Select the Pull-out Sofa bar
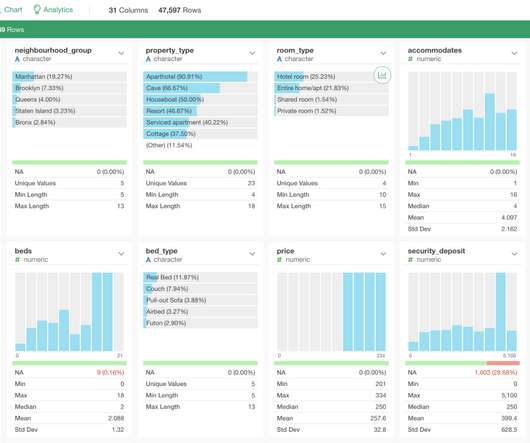 point(200,300)
